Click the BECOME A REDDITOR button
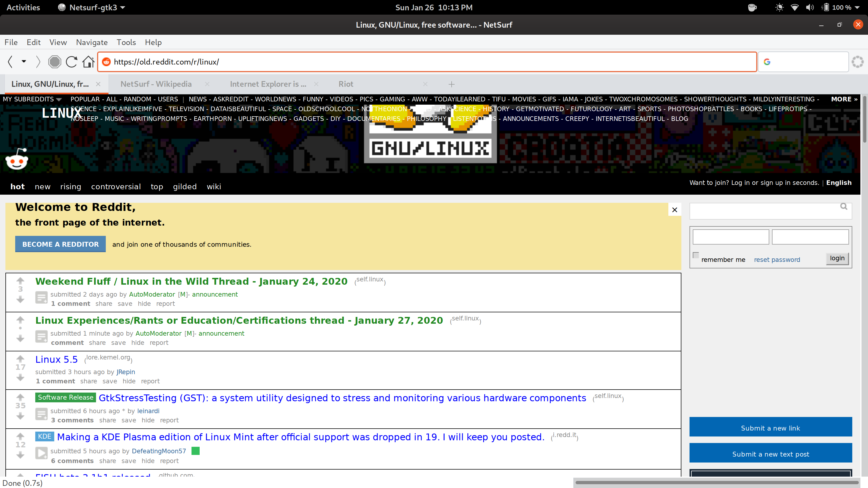Image resolution: width=868 pixels, height=488 pixels. [x=60, y=244]
